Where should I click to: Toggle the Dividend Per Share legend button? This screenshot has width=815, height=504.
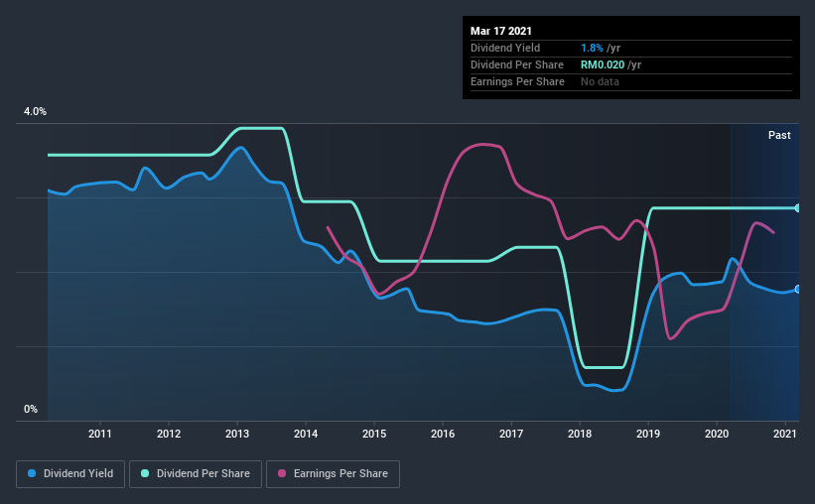coord(196,474)
